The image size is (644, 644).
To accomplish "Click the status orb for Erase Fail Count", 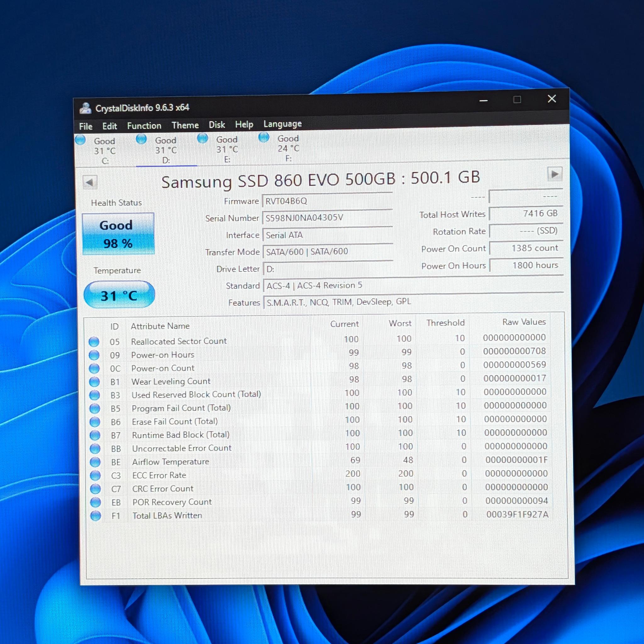I will click(x=95, y=422).
